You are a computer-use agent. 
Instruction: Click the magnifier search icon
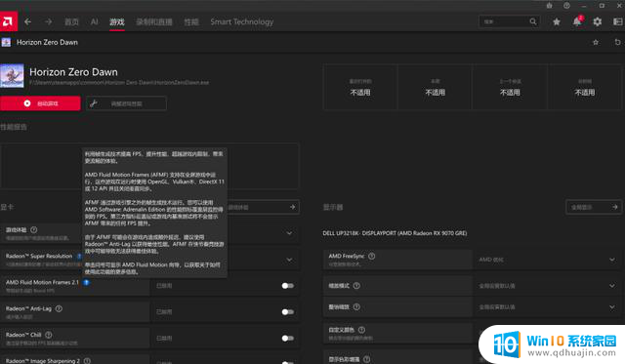point(533,21)
